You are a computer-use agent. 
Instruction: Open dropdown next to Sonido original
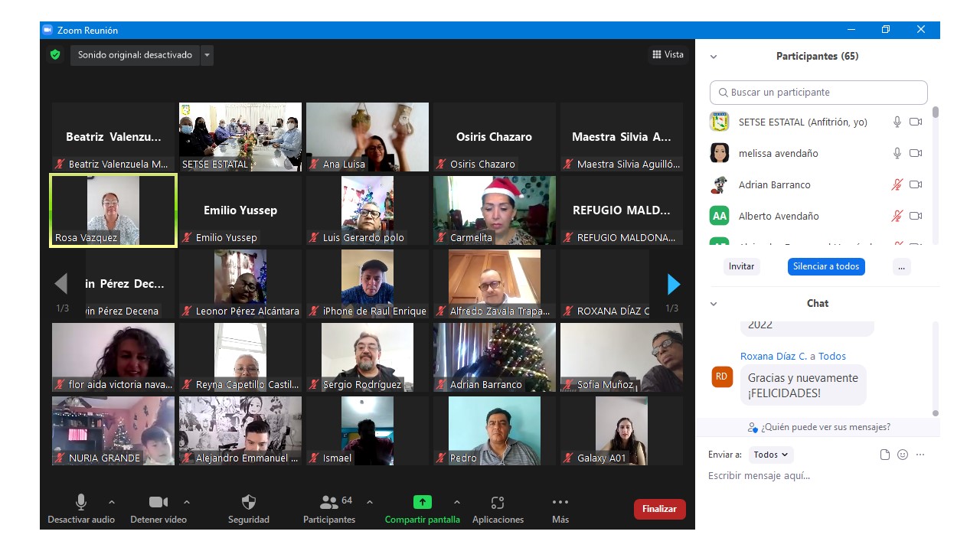coord(207,55)
